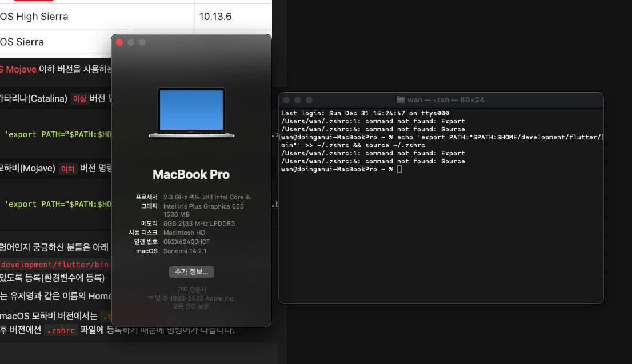Click the 시동 디스크 label
632x364 pixels.
click(x=143, y=233)
